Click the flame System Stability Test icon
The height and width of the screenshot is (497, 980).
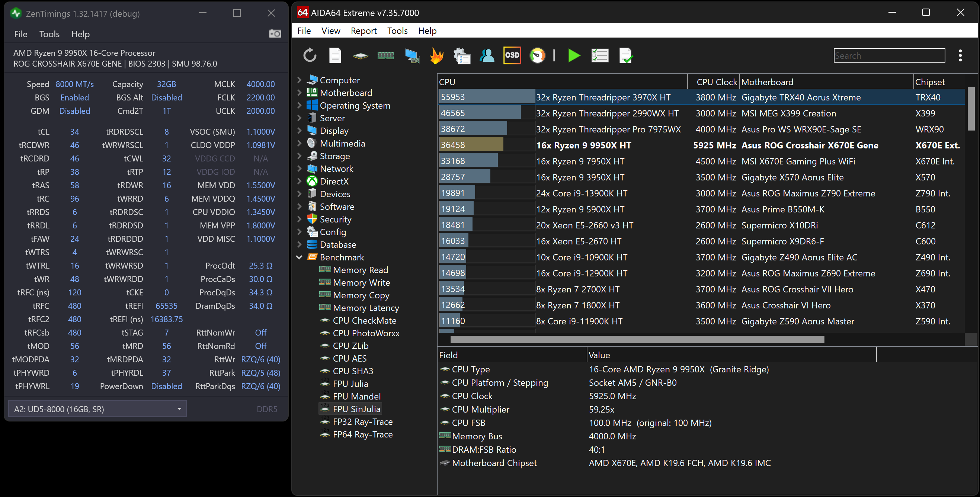coord(436,55)
